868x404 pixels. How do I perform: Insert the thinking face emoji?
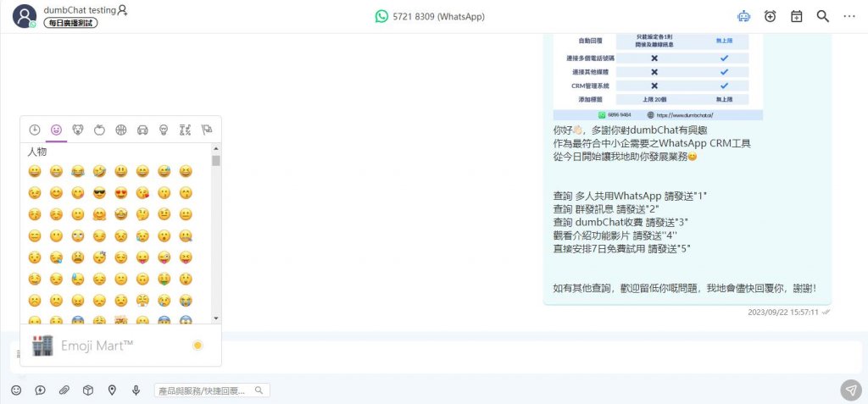tap(142, 214)
